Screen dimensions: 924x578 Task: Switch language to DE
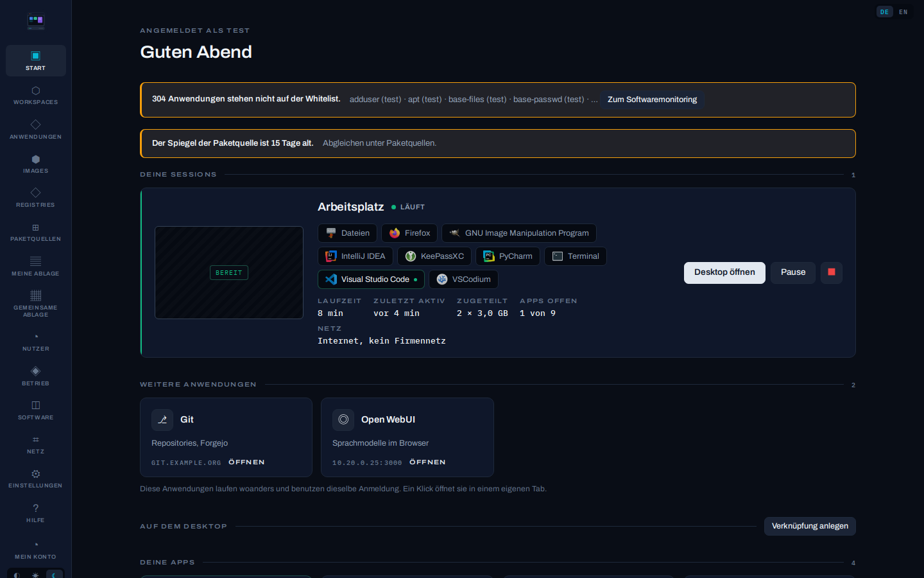tap(885, 12)
